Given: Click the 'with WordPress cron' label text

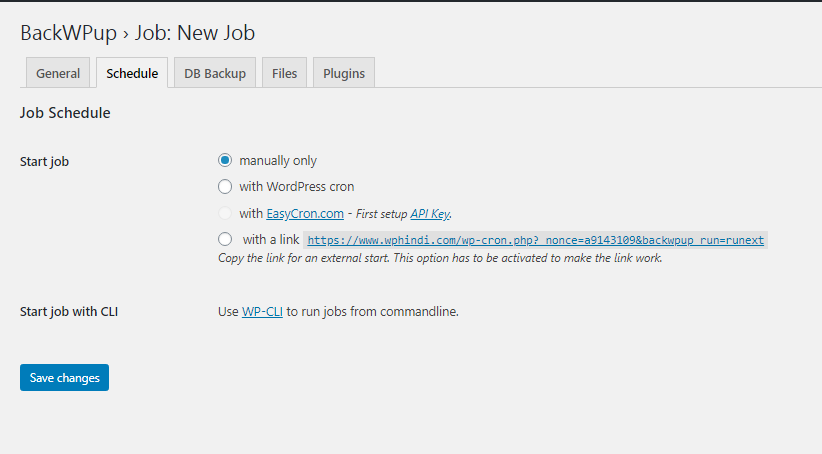Looking at the screenshot, I should point(296,186).
